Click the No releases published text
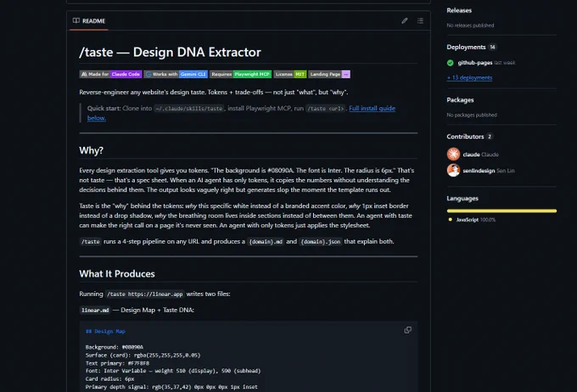The height and width of the screenshot is (392, 577). pos(470,25)
